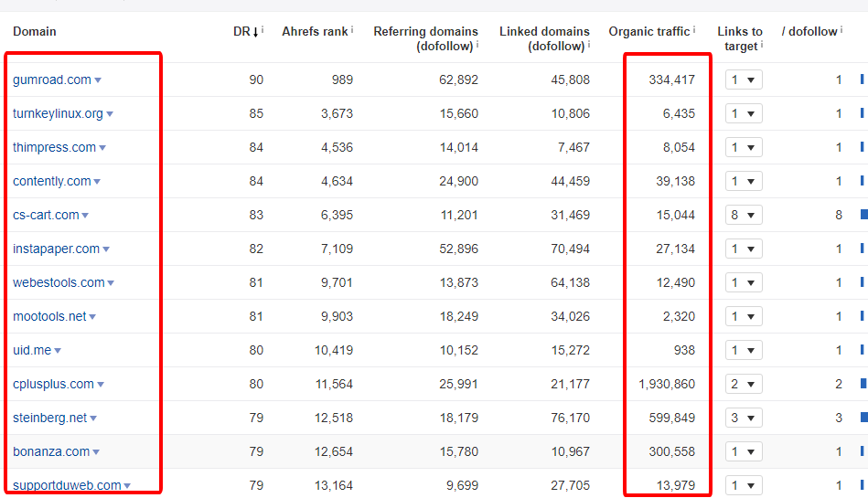868x498 pixels.
Task: Click the Organic traffic info icon
Action: click(x=694, y=29)
